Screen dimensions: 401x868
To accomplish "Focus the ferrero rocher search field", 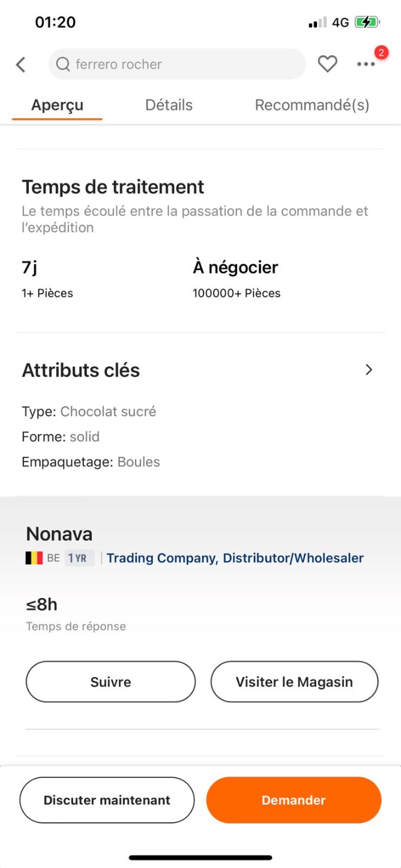I will pyautogui.click(x=177, y=64).
